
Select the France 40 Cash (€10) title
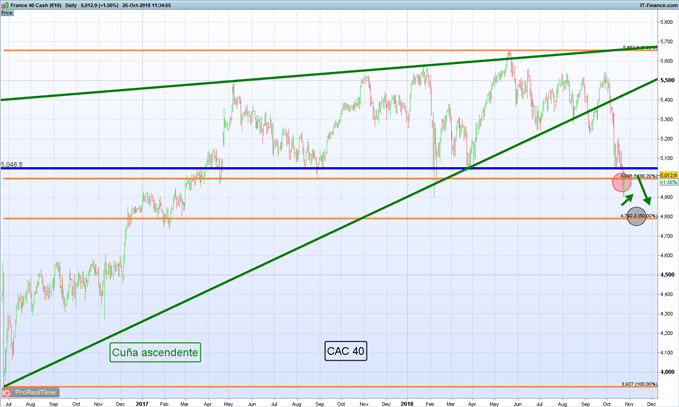click(x=36, y=5)
